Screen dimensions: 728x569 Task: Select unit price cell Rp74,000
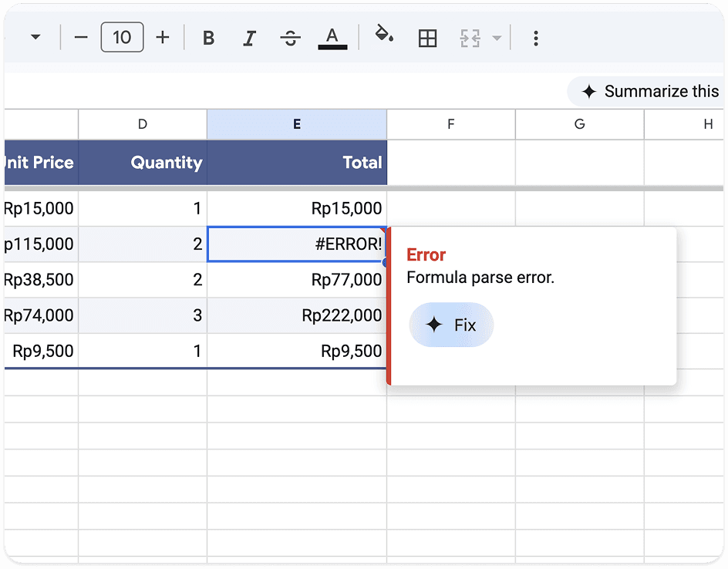[x=42, y=315]
